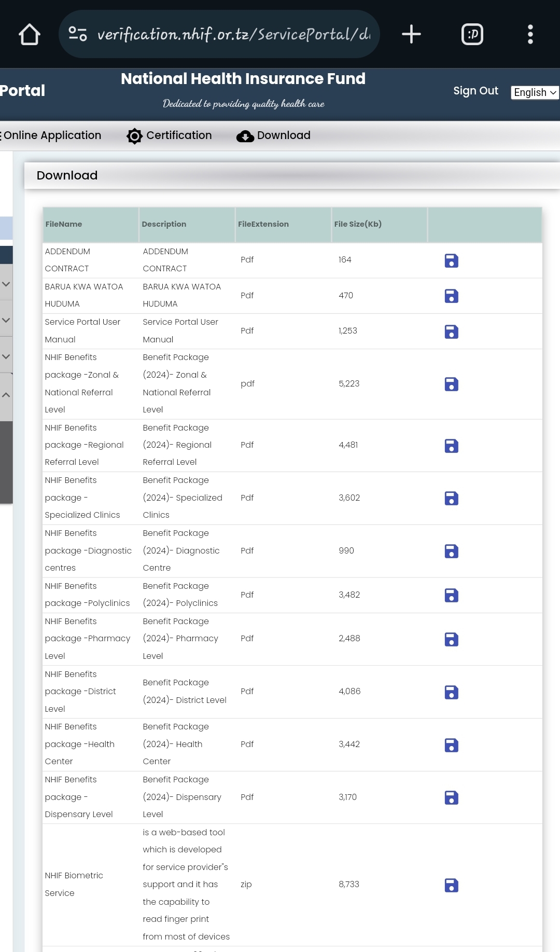
Task: Download Diagnostic centres benefits package
Action: [x=451, y=551]
